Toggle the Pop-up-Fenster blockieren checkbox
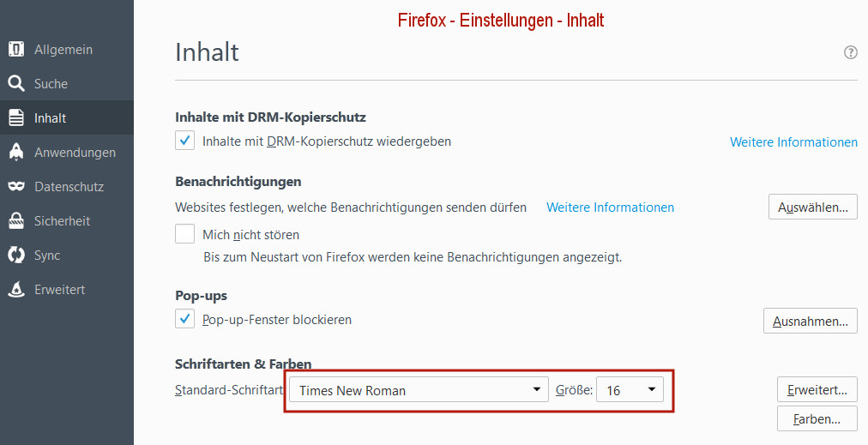 [x=184, y=320]
